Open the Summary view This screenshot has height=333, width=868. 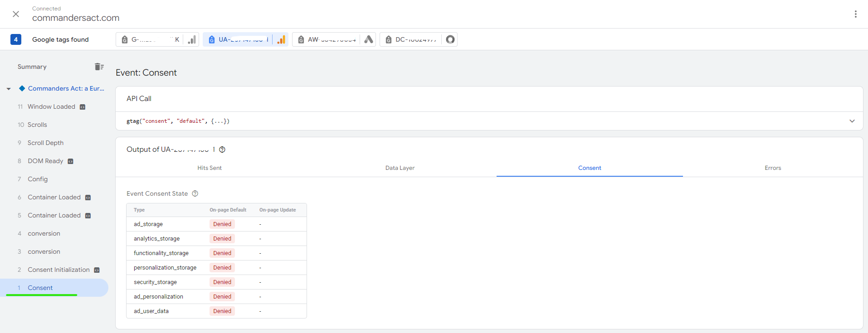[x=32, y=67]
